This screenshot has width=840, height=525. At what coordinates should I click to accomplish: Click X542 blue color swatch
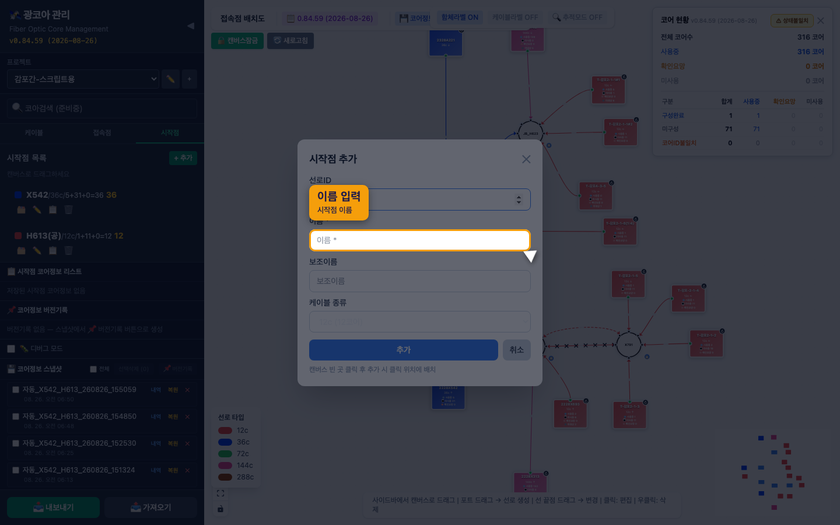pos(18,195)
